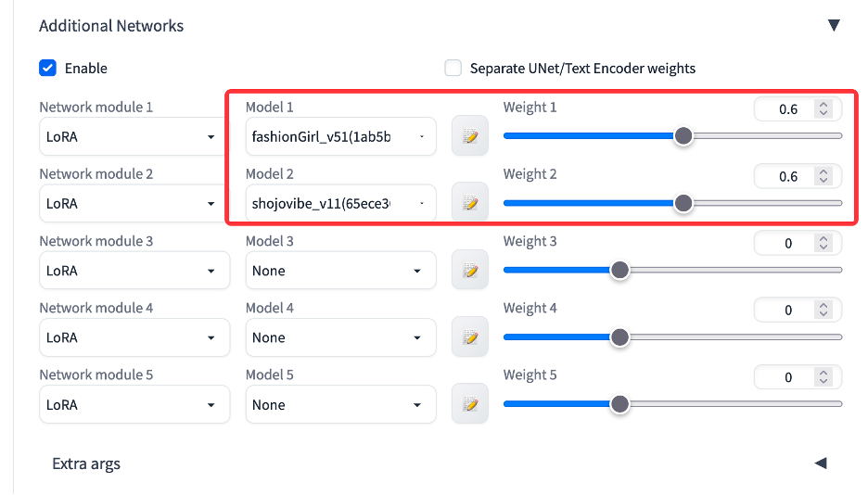Open metadata editor icon for Model 5
The image size is (868, 495).
click(x=470, y=404)
